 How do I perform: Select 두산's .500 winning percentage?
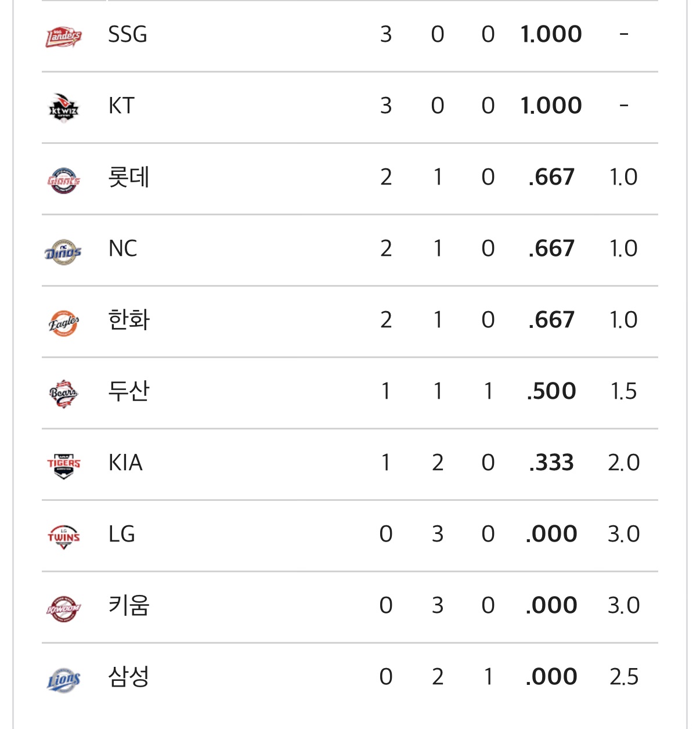[x=551, y=391]
